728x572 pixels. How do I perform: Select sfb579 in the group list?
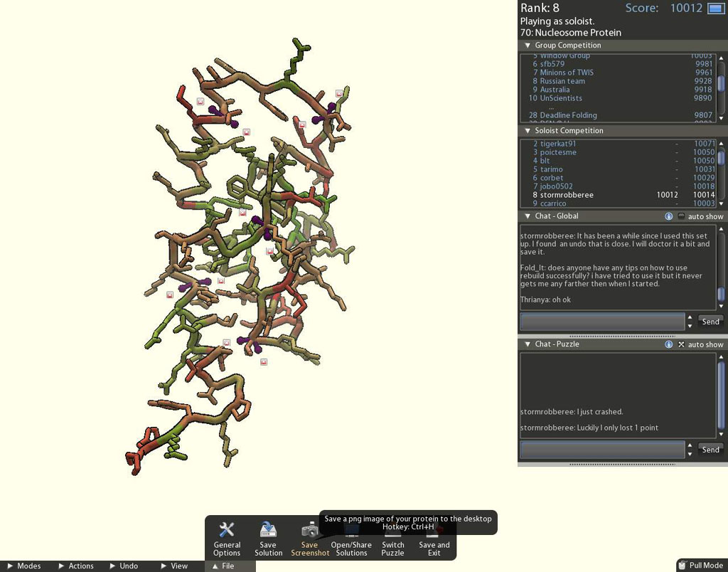618,64
